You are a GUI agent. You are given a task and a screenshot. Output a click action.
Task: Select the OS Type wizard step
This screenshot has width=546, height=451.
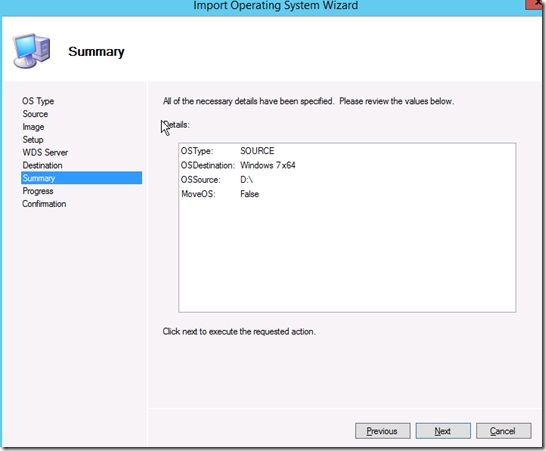pos(38,101)
